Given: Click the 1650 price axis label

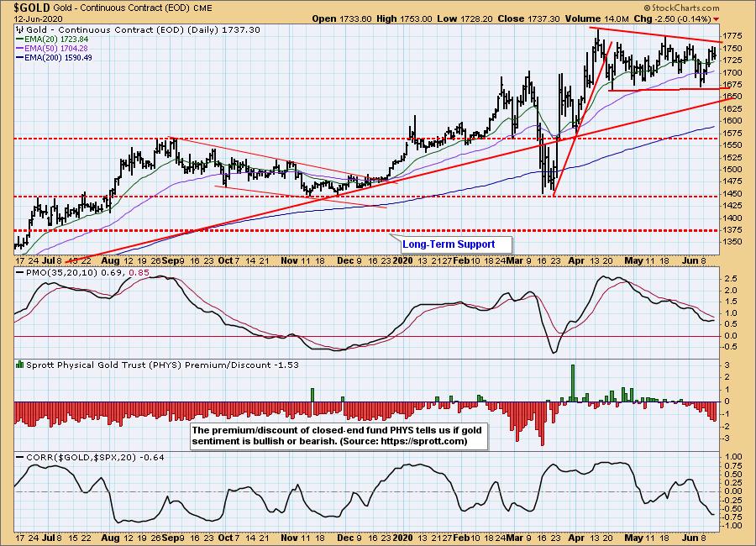Looking at the screenshot, I should (x=732, y=97).
